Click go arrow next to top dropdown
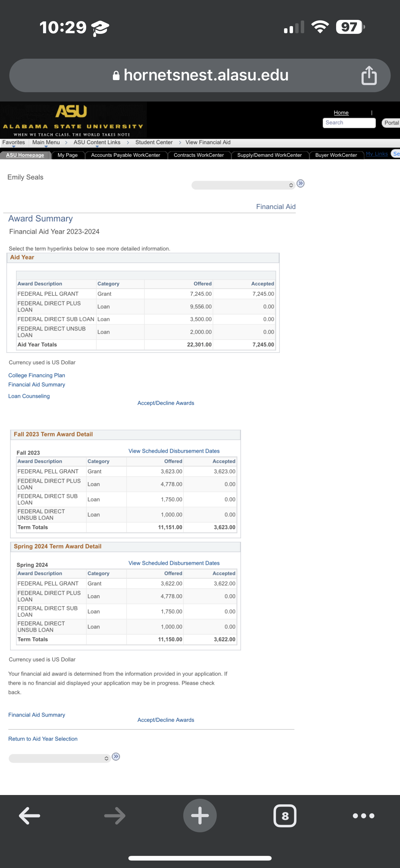Viewport: 400px width, 868px height. [x=301, y=183]
